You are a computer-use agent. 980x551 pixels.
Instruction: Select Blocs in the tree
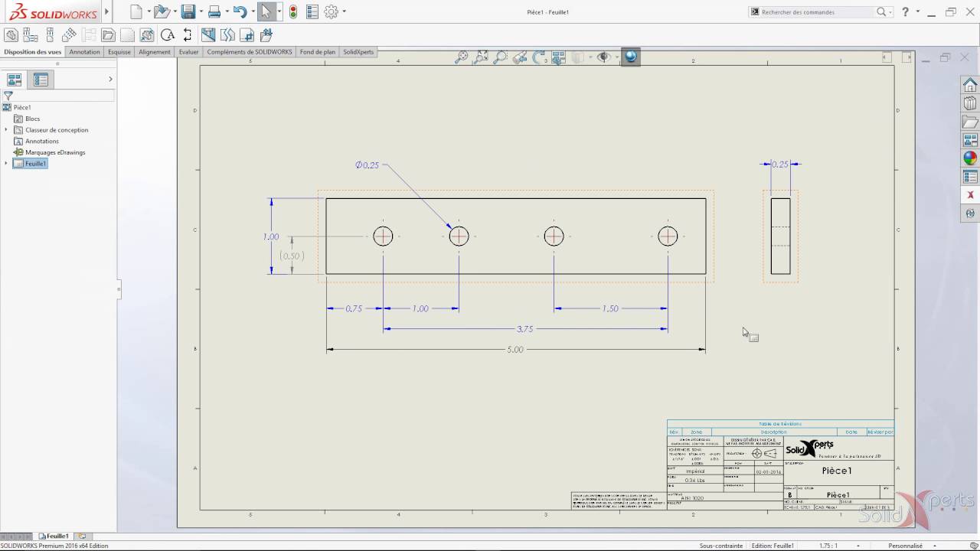32,119
